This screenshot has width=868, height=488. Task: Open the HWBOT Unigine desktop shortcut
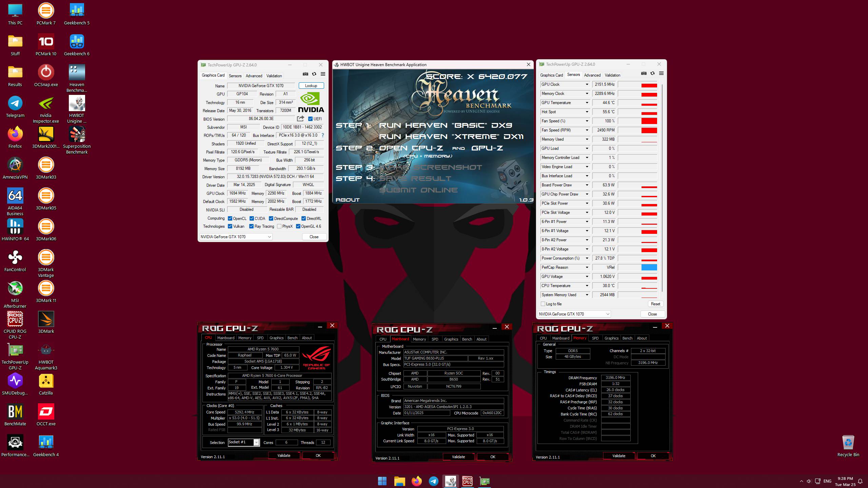(x=77, y=109)
